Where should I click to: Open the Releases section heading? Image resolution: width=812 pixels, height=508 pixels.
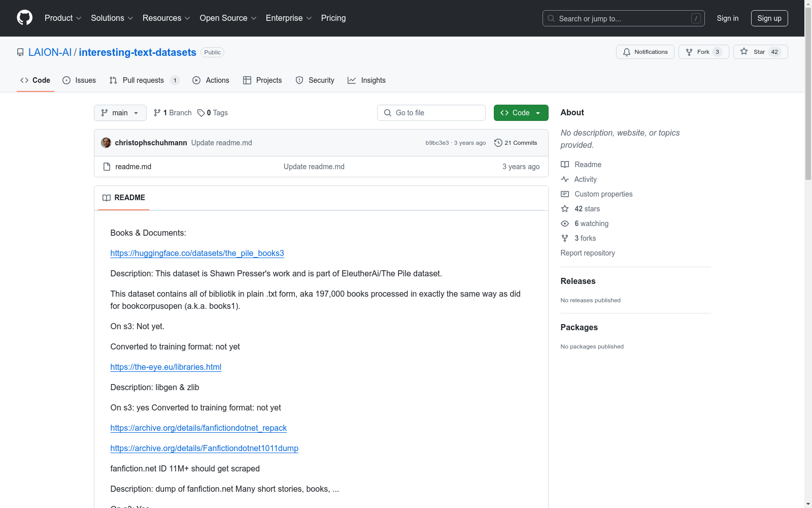tap(578, 281)
